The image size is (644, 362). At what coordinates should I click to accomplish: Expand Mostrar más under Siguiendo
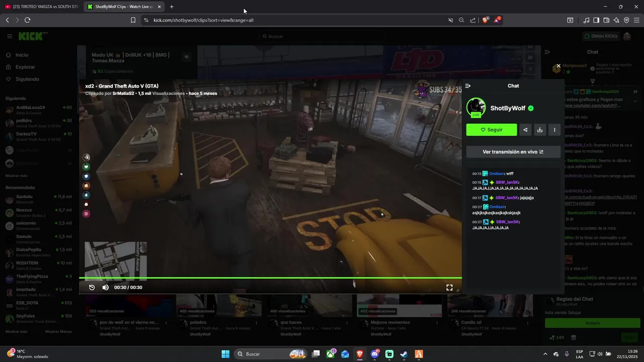pyautogui.click(x=17, y=175)
